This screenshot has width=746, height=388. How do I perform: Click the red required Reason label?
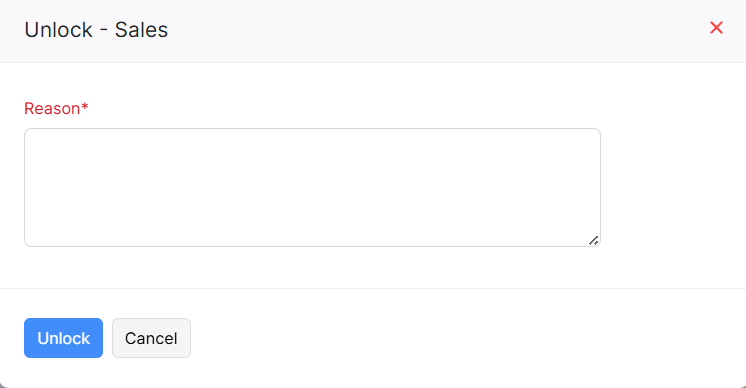[x=56, y=108]
